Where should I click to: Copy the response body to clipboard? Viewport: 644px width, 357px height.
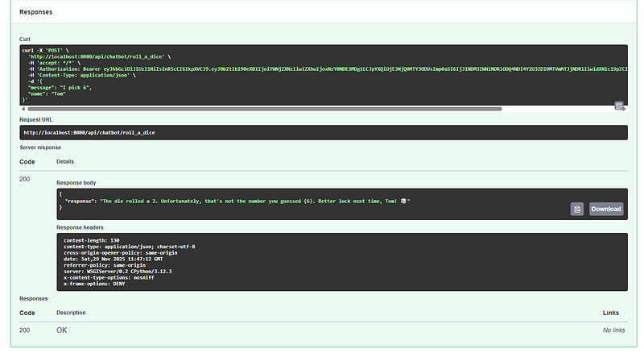click(576, 209)
